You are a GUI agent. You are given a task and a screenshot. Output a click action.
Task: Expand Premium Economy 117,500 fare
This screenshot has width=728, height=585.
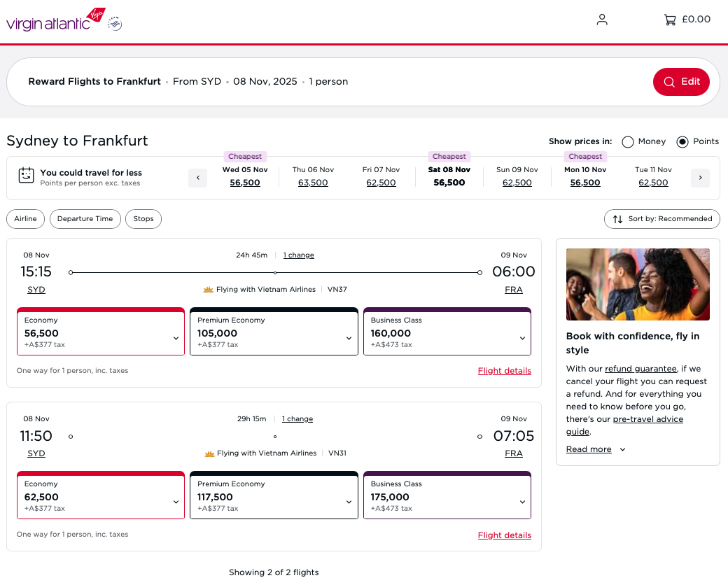pos(274,495)
